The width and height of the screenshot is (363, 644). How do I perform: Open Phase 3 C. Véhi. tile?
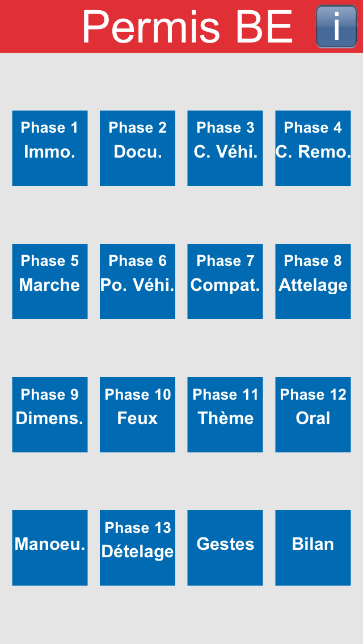[225, 149]
